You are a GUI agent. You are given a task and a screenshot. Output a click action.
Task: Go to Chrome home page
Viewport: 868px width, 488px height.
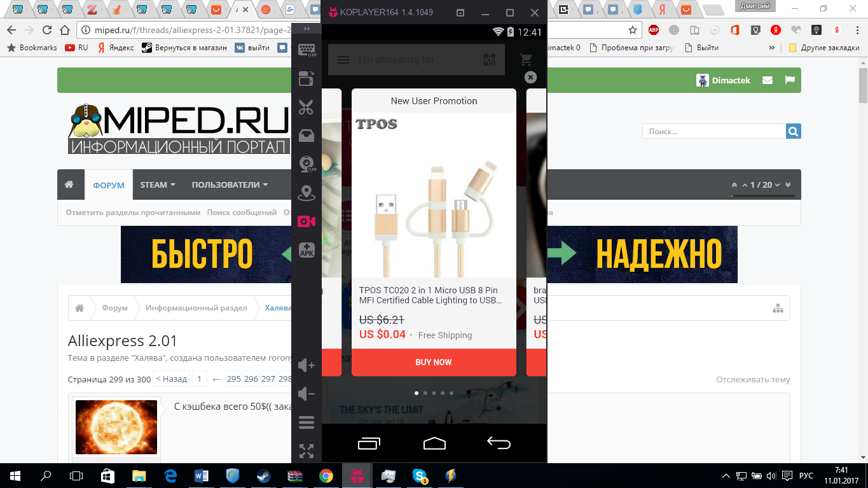pos(64,30)
